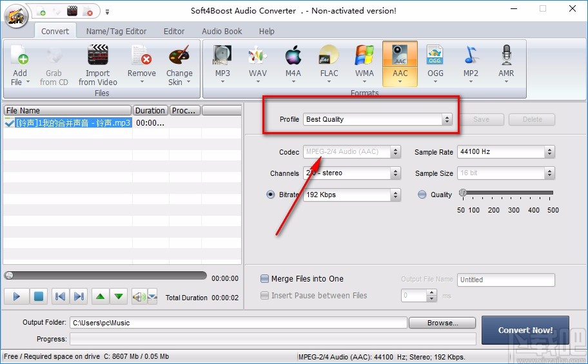Choose the FLAC format icon
This screenshot has width=588, height=364.
coord(329,55)
